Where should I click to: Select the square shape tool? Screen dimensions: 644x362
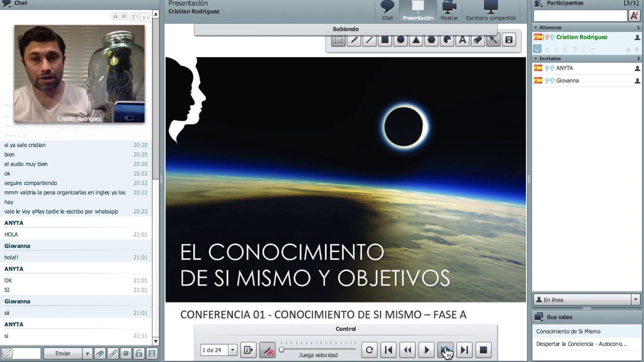tap(385, 40)
